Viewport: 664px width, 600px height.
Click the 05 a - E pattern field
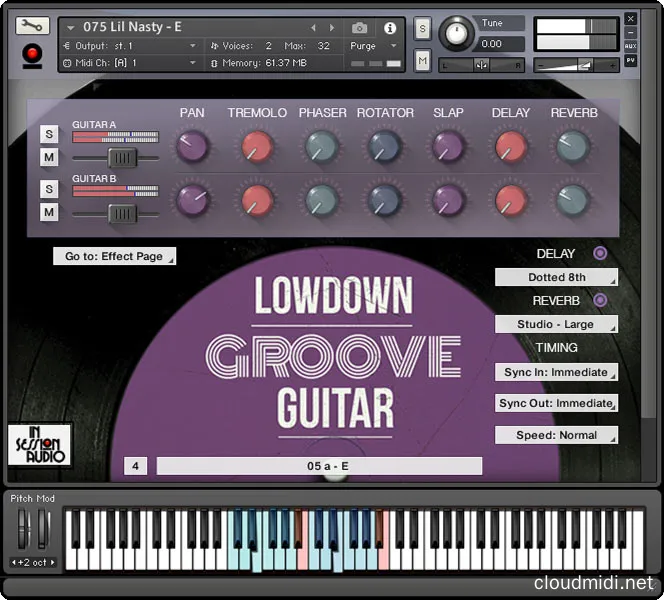319,466
